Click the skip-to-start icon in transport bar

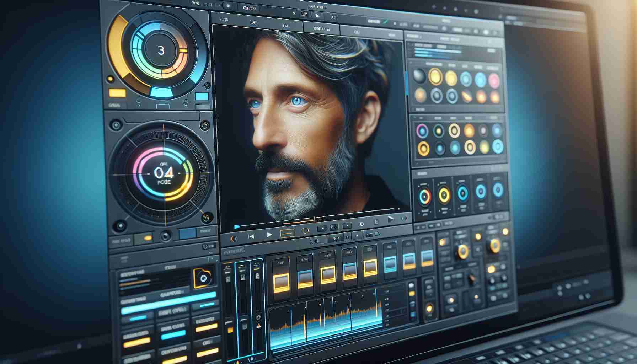(x=251, y=236)
